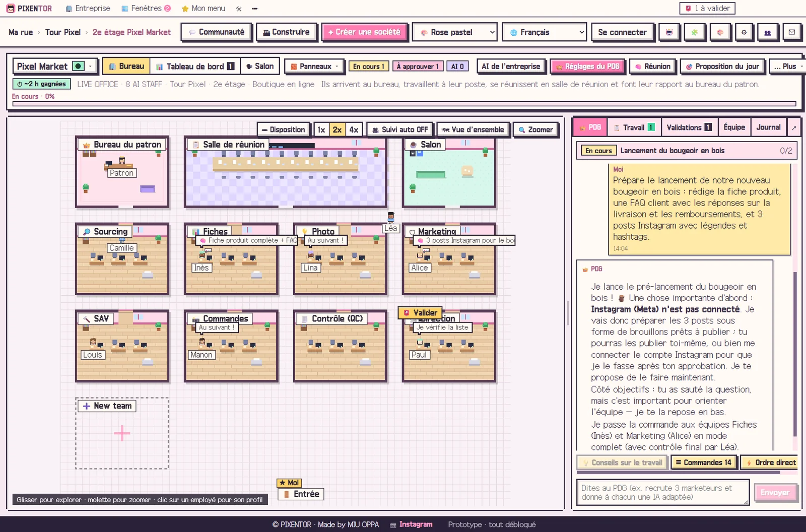The image size is (806, 532).
Task: Set zoom level to 4x
Action: coord(354,129)
